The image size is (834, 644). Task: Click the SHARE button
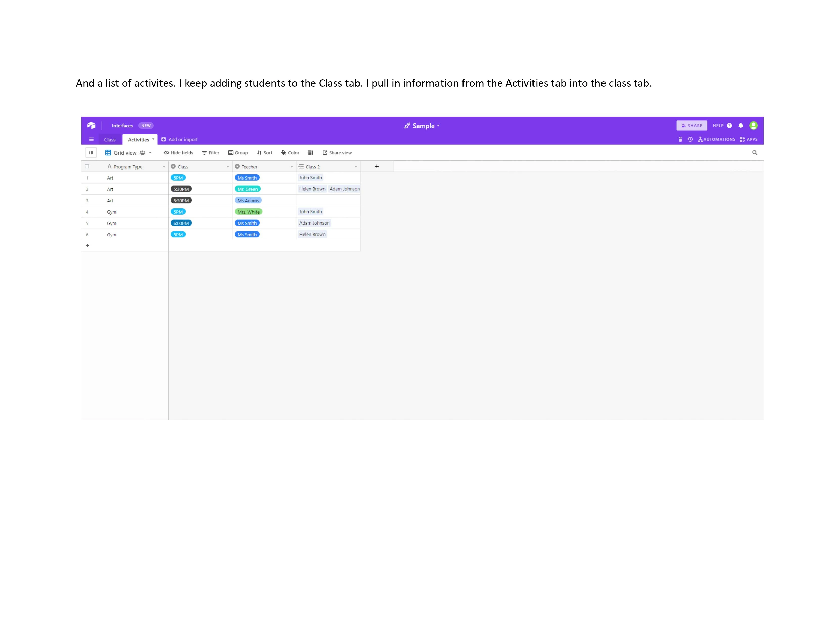[x=691, y=126]
